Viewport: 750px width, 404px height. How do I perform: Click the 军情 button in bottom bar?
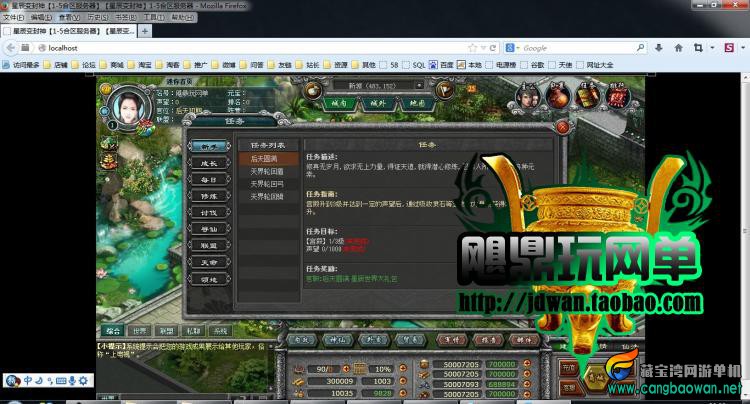452,340
